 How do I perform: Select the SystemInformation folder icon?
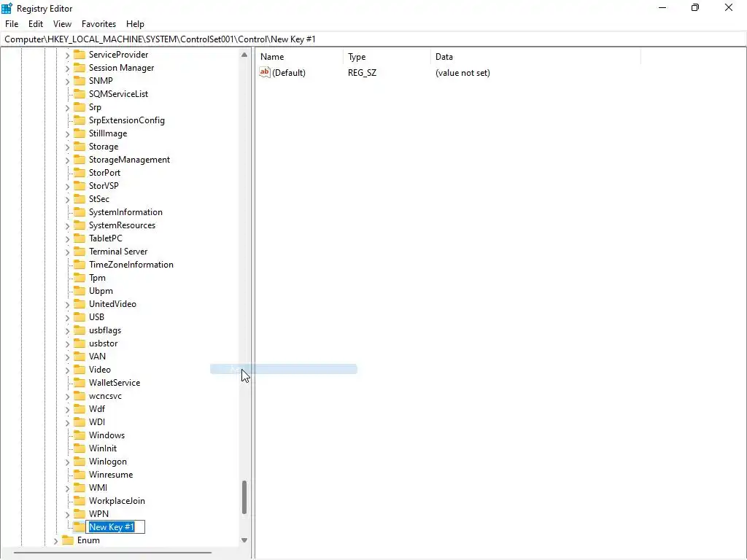79,212
